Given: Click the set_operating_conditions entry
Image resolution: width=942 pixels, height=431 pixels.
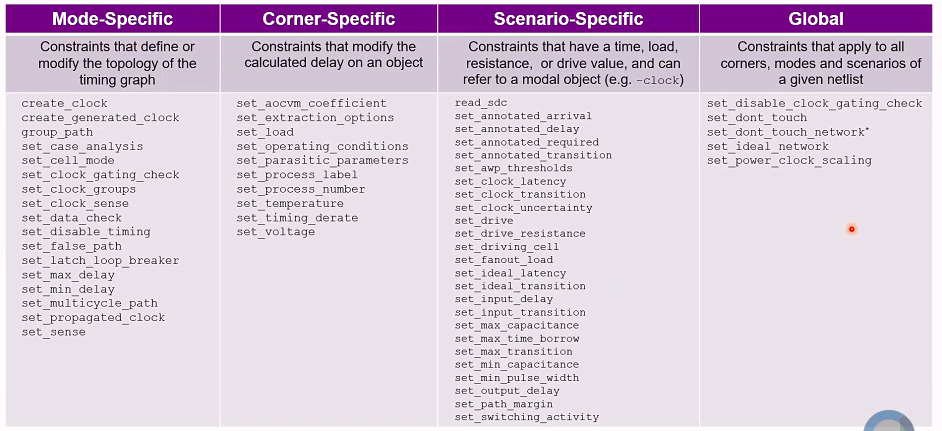Looking at the screenshot, I should tap(322, 147).
